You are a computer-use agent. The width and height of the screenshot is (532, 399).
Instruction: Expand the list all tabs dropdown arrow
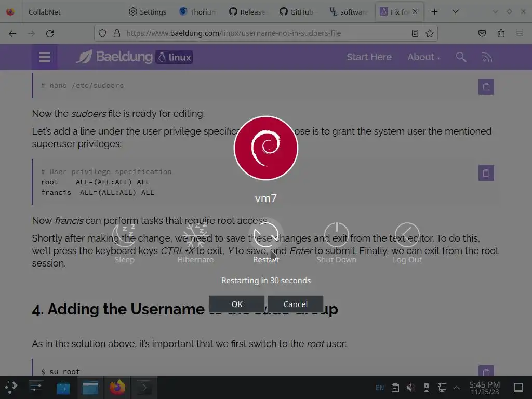tap(456, 11)
